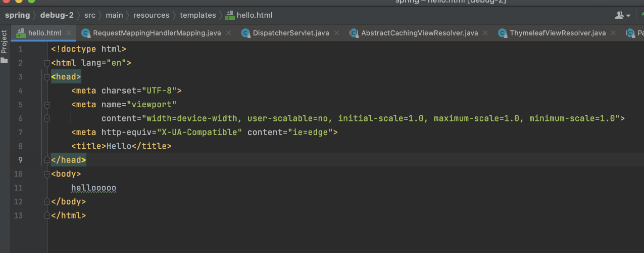Close the hello.html editor tab
644x253 pixels.
69,33
